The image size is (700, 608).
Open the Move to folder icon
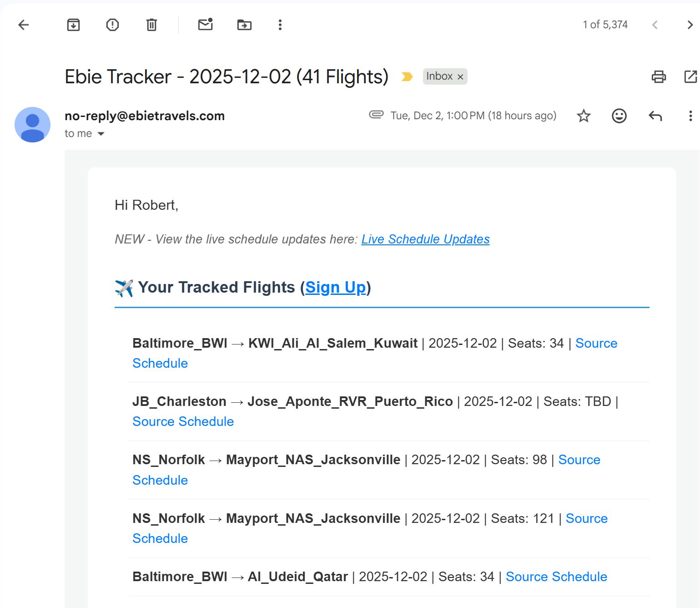tap(244, 25)
